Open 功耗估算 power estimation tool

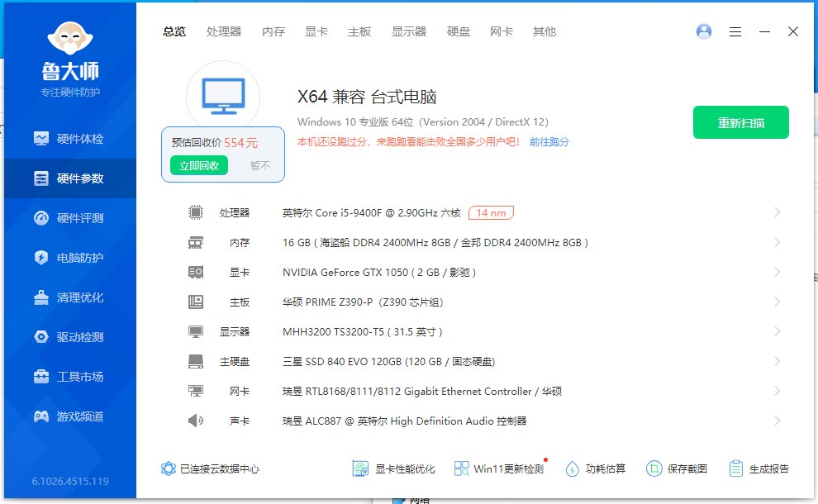(596, 468)
